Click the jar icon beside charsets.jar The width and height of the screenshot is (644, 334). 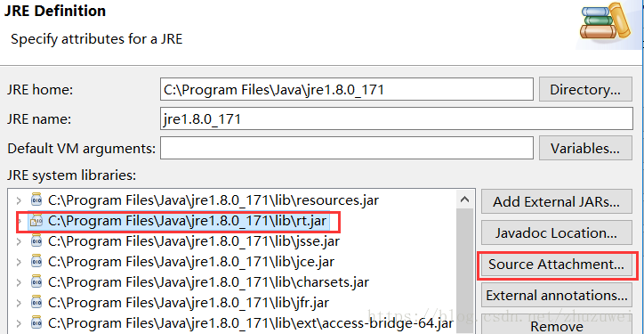(x=36, y=282)
